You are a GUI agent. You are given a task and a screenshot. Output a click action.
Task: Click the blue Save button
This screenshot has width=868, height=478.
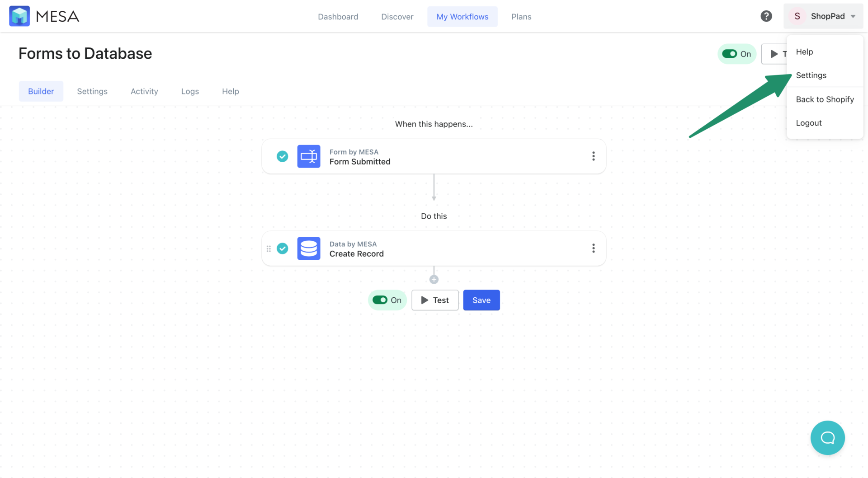(x=481, y=300)
